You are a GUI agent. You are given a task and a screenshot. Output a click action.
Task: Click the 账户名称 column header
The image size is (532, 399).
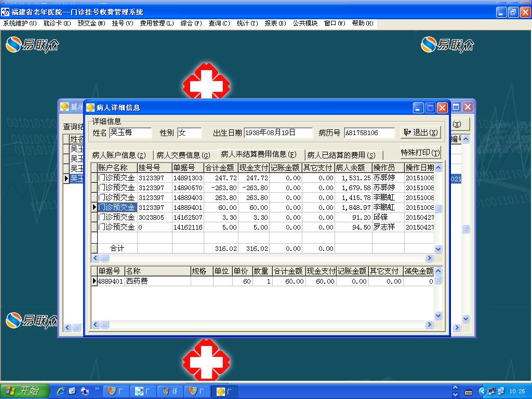point(117,168)
